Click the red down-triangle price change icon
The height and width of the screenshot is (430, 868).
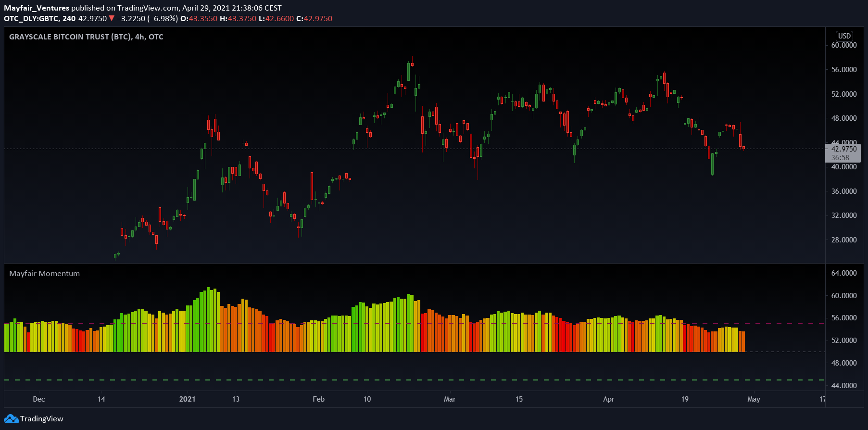click(112, 18)
